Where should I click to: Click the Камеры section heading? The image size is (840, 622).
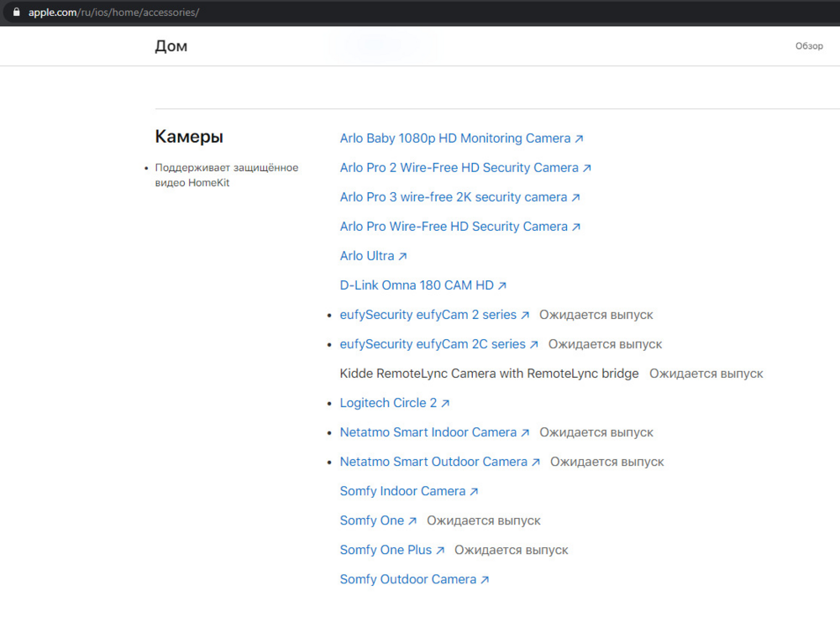[x=189, y=137]
